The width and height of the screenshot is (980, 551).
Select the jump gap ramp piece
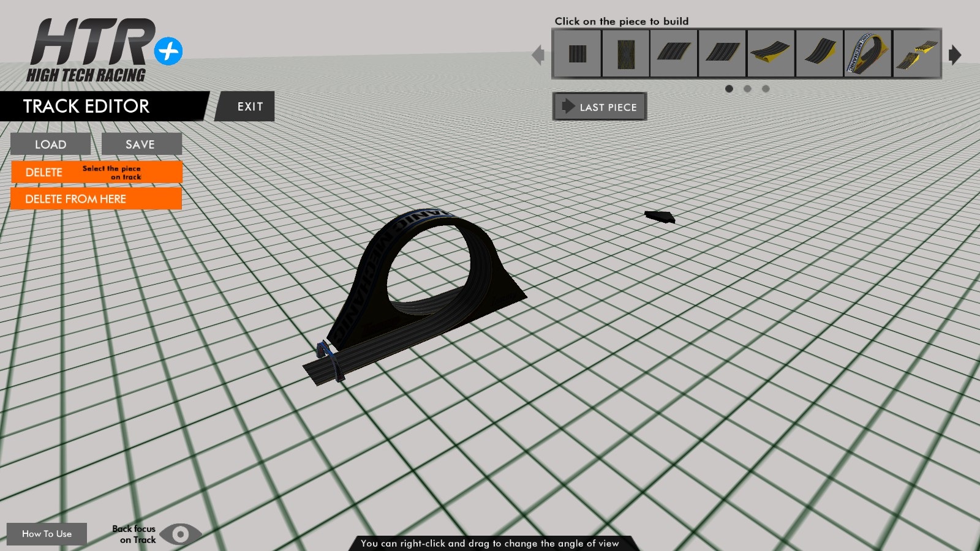[x=916, y=54]
